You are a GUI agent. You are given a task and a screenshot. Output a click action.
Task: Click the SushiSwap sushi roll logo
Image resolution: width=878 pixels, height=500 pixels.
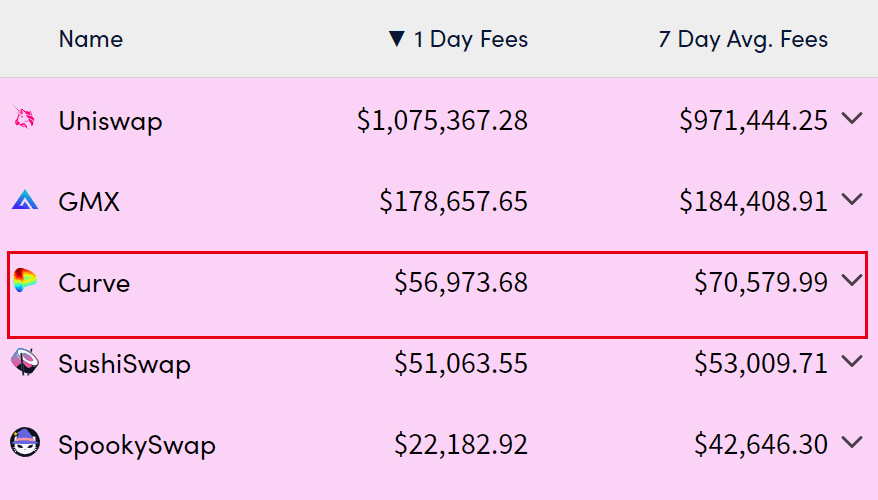pyautogui.click(x=25, y=362)
